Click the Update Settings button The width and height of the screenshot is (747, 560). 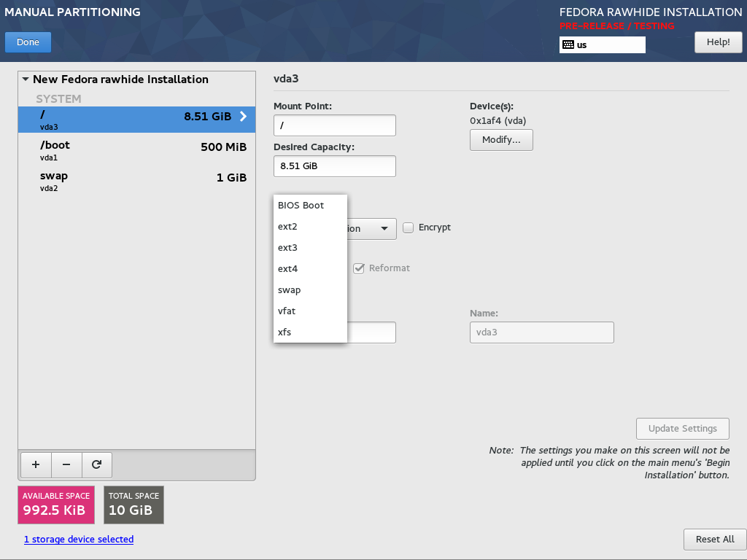coord(682,429)
